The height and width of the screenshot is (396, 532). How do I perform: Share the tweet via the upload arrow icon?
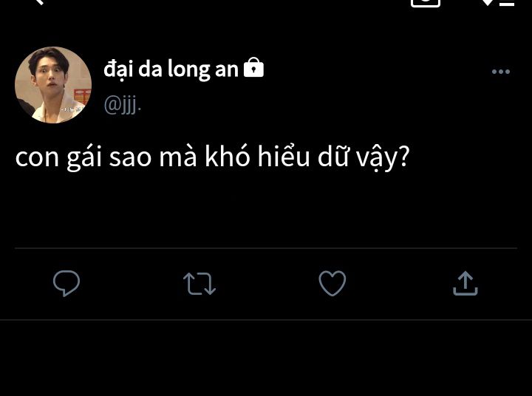coord(465,284)
